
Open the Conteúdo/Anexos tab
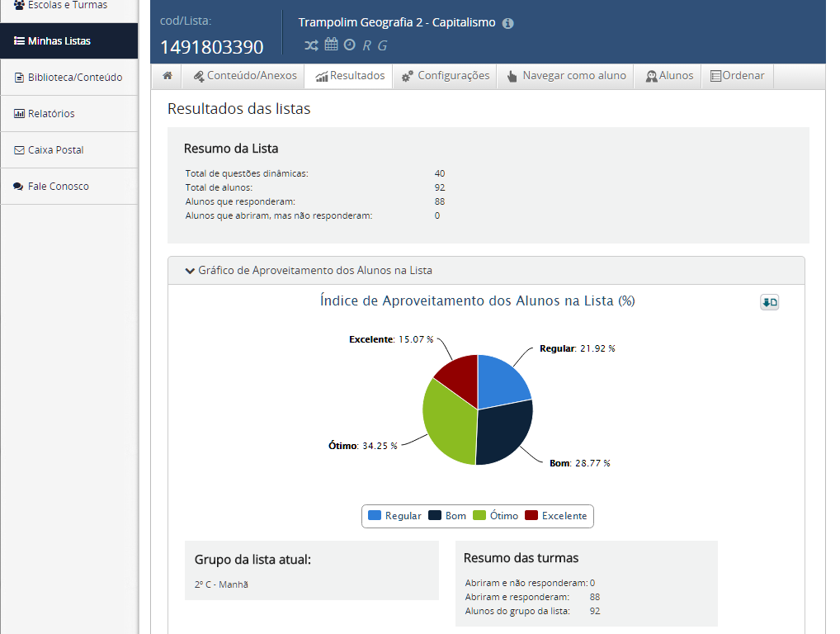(243, 75)
